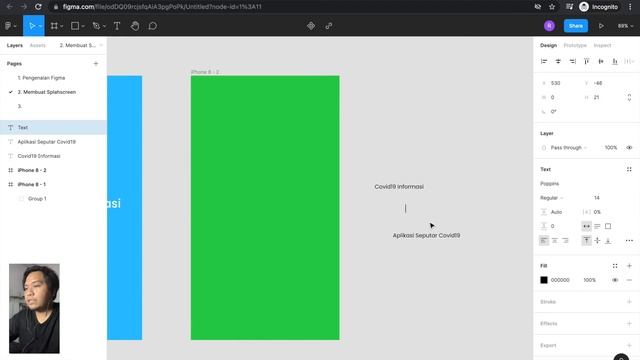
Task: Align vertical centers icon
Action: tap(601, 61)
